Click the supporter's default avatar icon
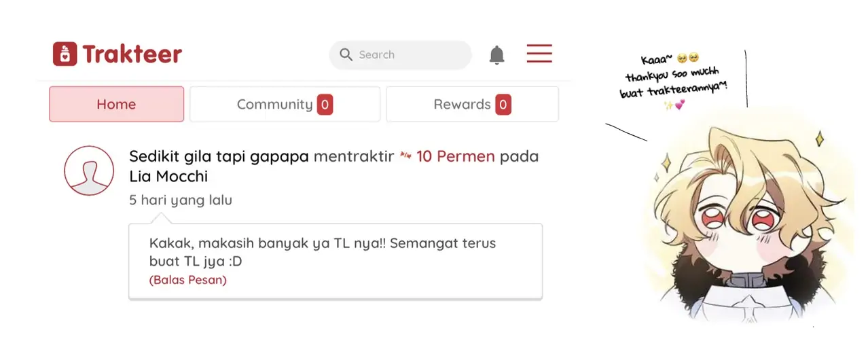This screenshot has height=356, width=868. click(x=89, y=171)
